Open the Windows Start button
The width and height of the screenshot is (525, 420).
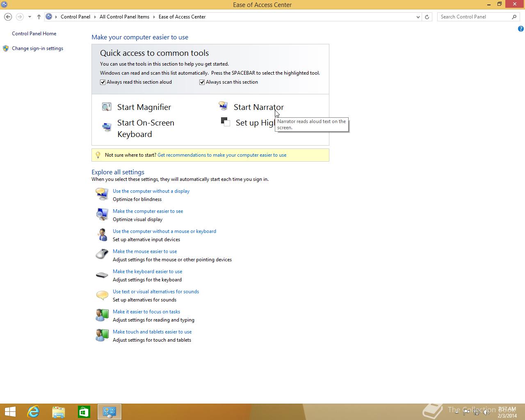[x=10, y=412]
